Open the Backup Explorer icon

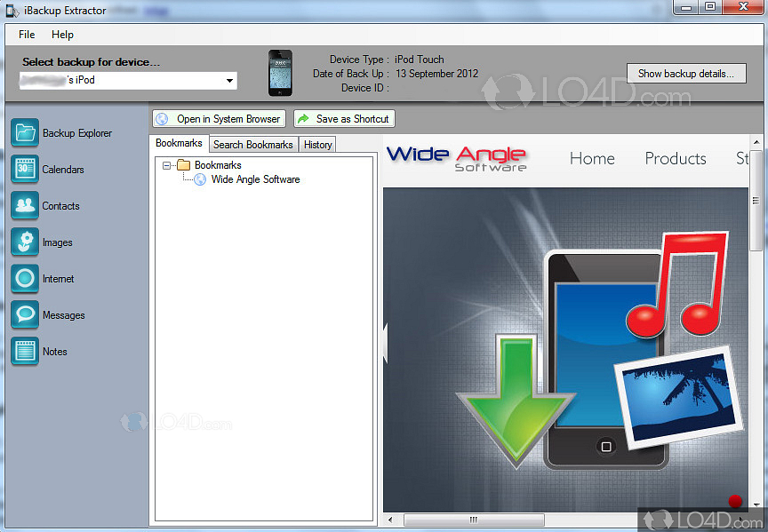[x=25, y=132]
